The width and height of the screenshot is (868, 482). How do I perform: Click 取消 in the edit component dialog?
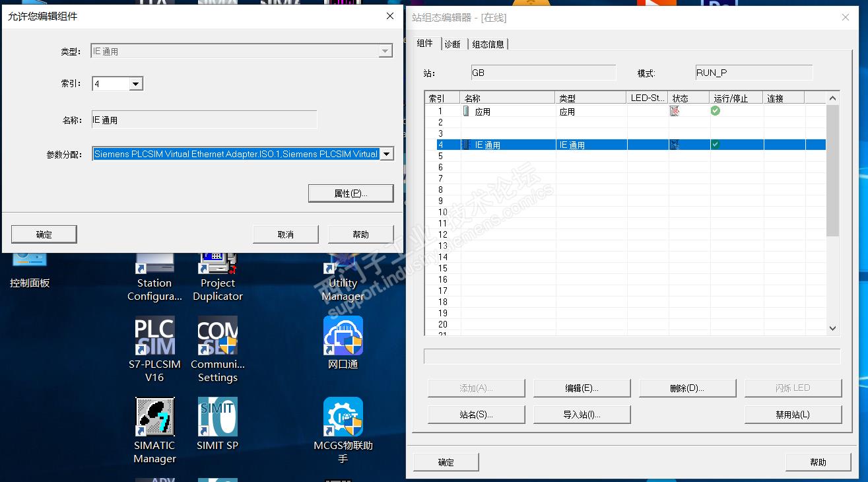pyautogui.click(x=286, y=234)
